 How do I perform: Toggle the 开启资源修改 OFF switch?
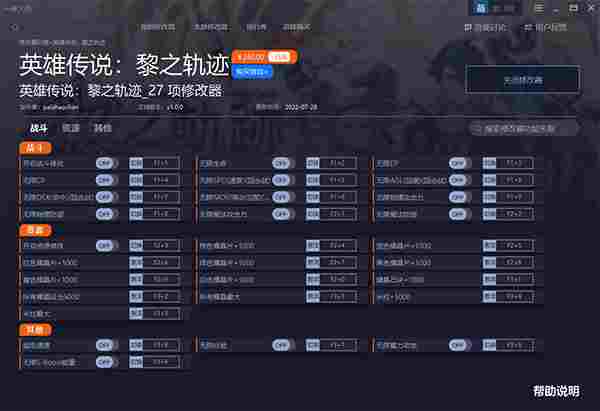[107, 246]
